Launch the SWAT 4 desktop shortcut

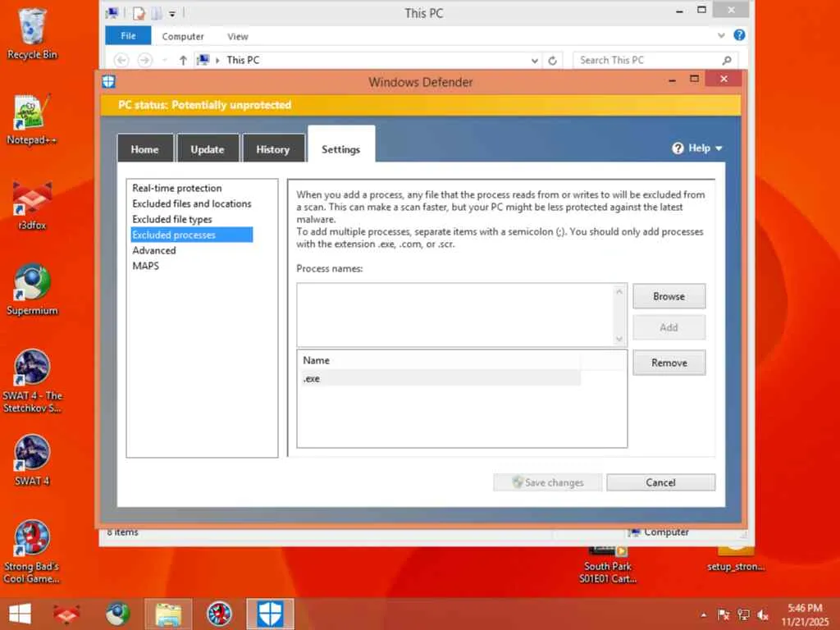coord(32,461)
